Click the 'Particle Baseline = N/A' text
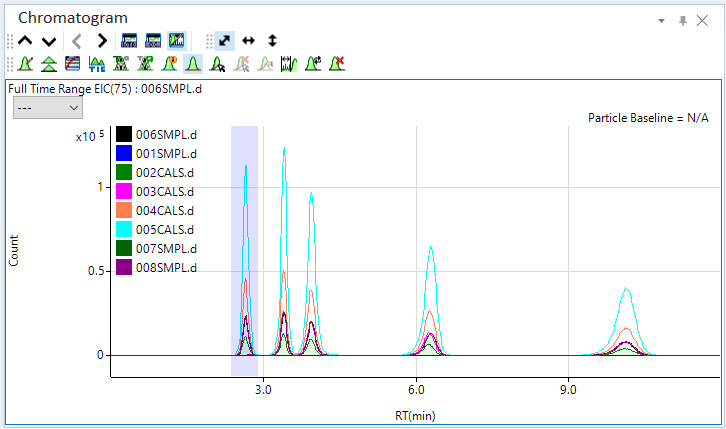Viewport: 726px width, 429px height. 648,118
